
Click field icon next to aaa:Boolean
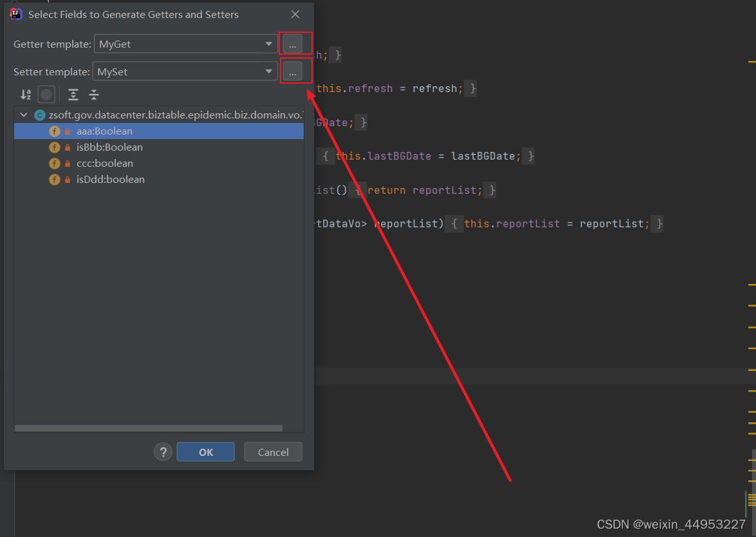click(x=55, y=131)
